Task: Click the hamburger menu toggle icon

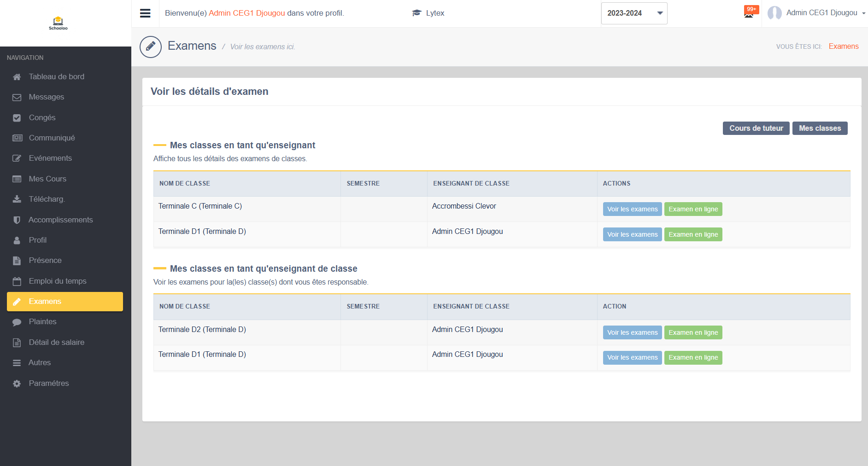Action: tap(145, 13)
